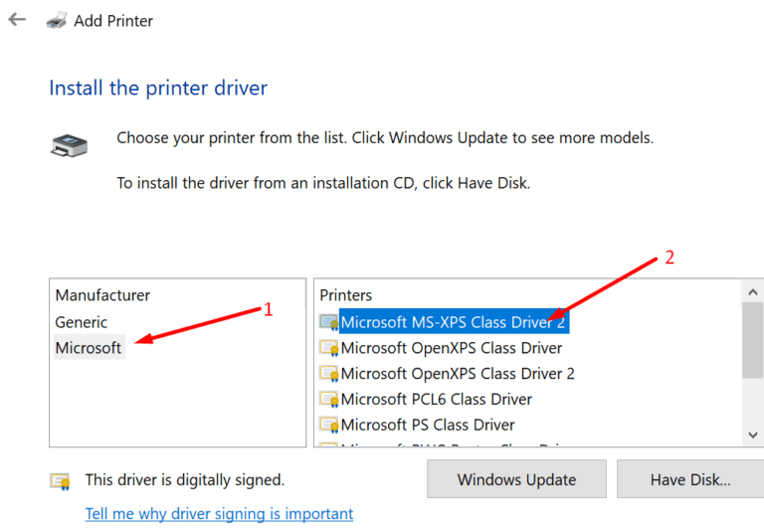Click the printer icon beside the instructions
This screenshot has height=532, width=764.
tap(68, 145)
